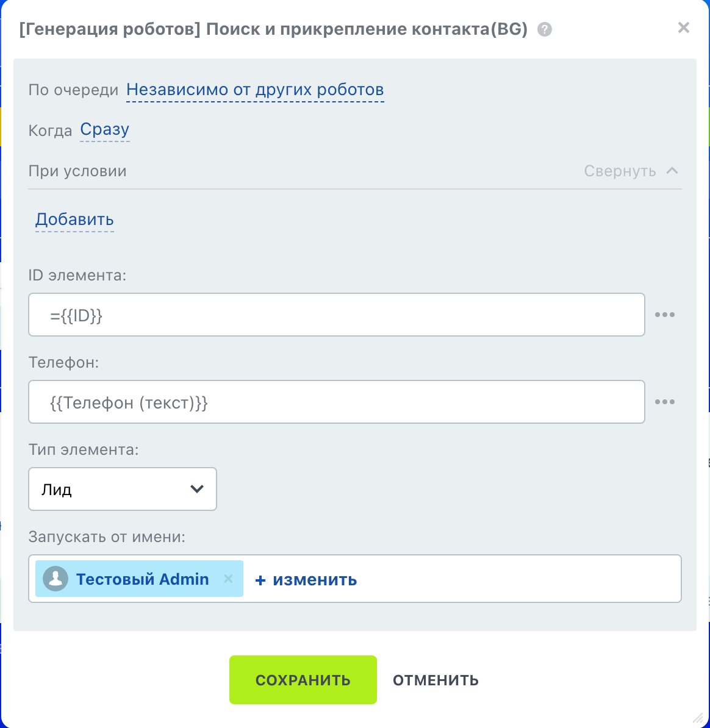Collapse the 'При условии' section
Screen dimensions: 710x728
click(x=631, y=171)
